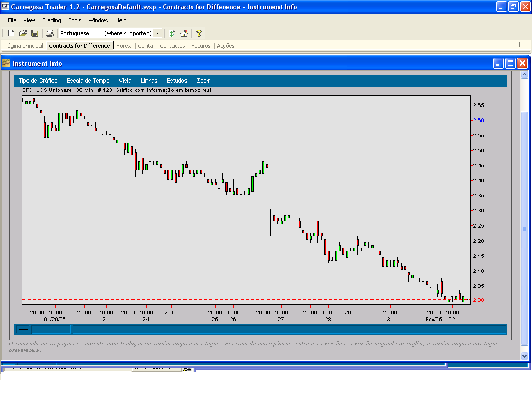Open the Tools menu

(75, 20)
